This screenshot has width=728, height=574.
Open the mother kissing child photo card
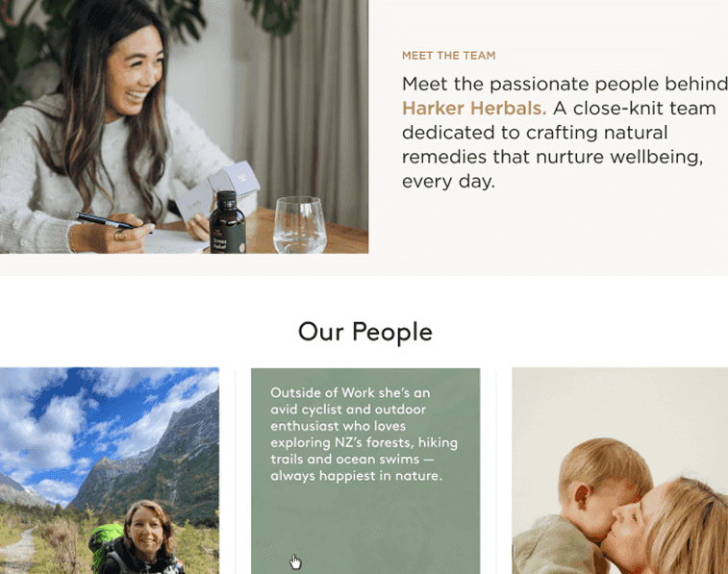coord(620,470)
